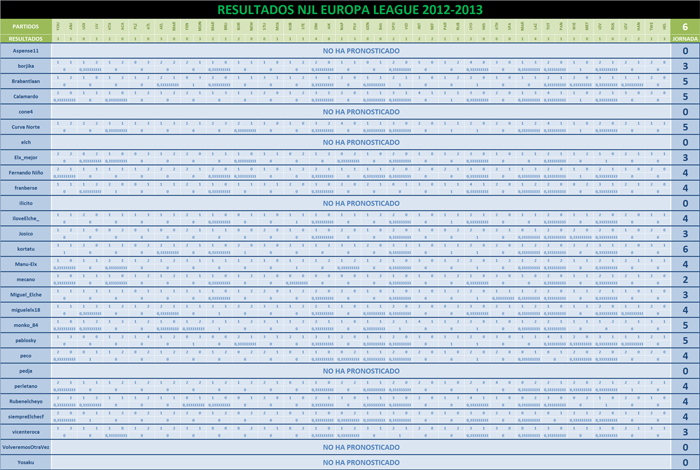Click the player name 'borjika'
This screenshot has height=470, width=700.
pos(26,66)
